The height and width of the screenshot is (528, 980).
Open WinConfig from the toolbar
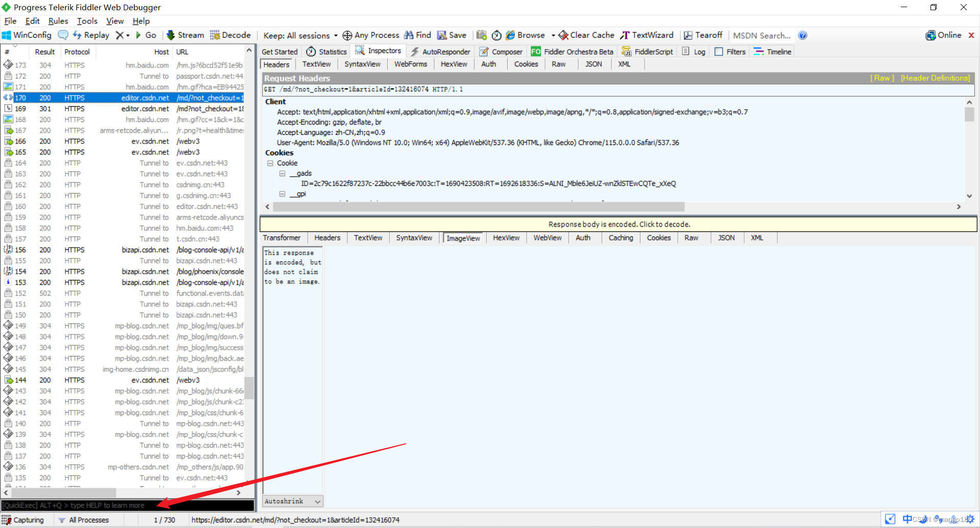[x=27, y=35]
